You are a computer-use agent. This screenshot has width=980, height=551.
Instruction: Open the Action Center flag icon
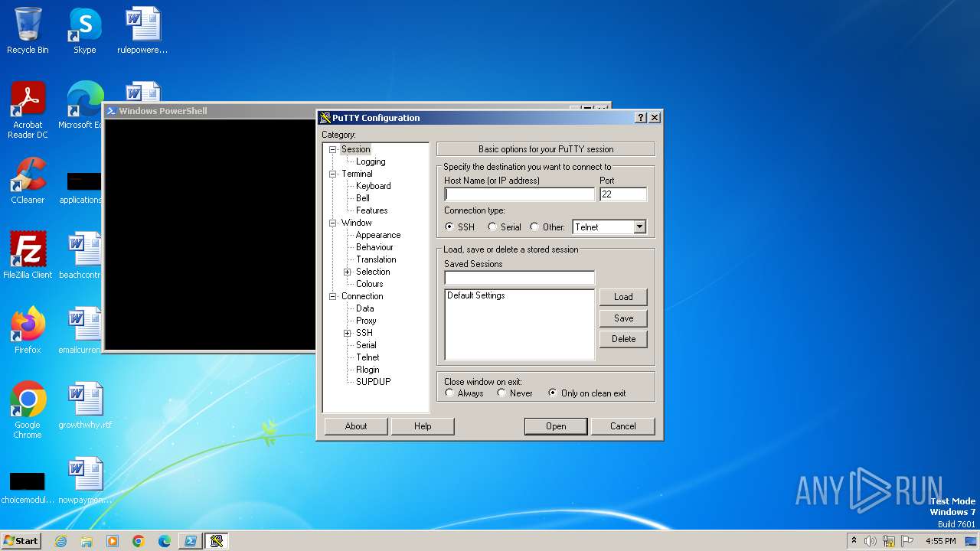click(x=907, y=541)
